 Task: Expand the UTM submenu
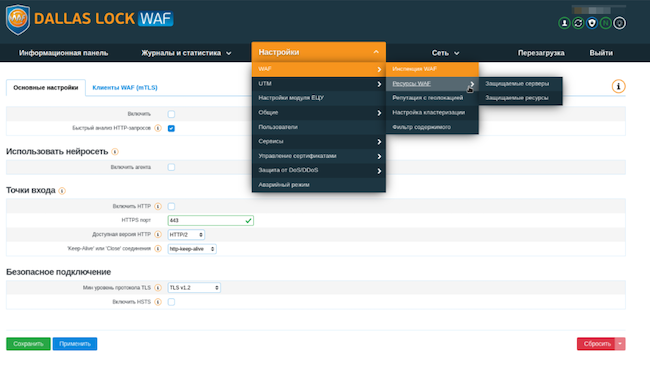tap(318, 84)
